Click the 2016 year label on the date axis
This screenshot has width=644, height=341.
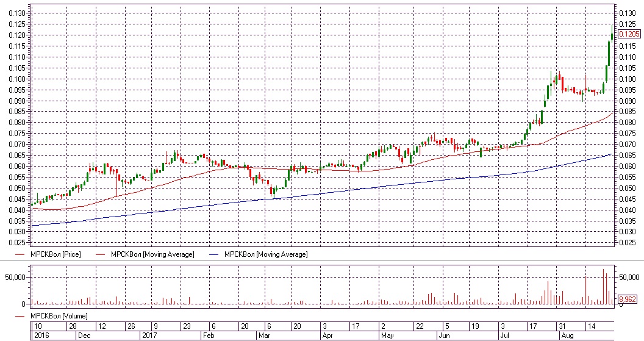[x=41, y=336]
